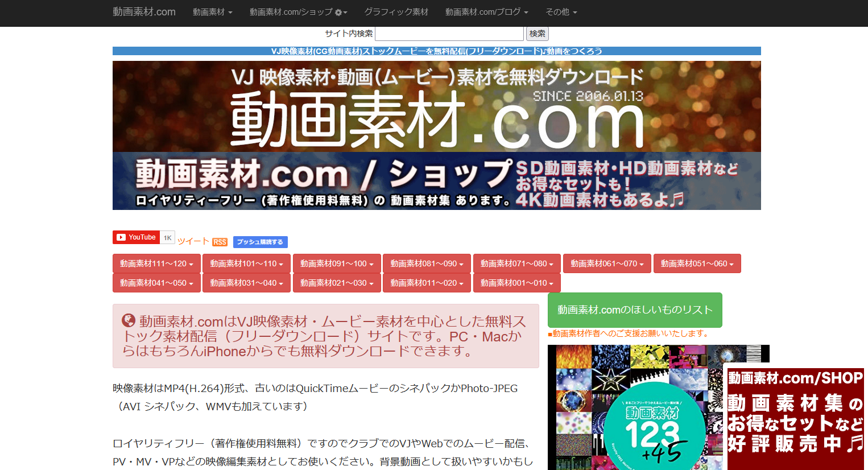This screenshot has width=868, height=470.
Task: Click the YouTube subscribe icon
Action: pos(135,237)
